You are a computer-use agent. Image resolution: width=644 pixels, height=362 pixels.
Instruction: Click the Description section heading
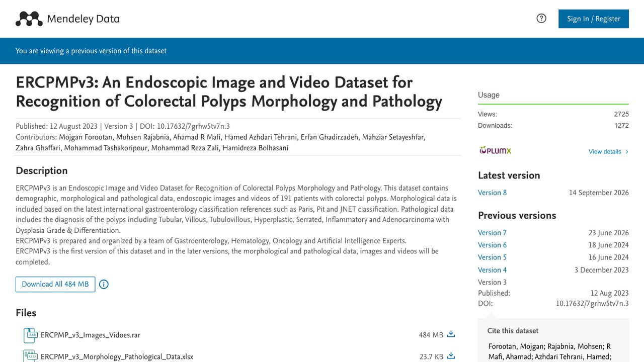click(x=42, y=170)
